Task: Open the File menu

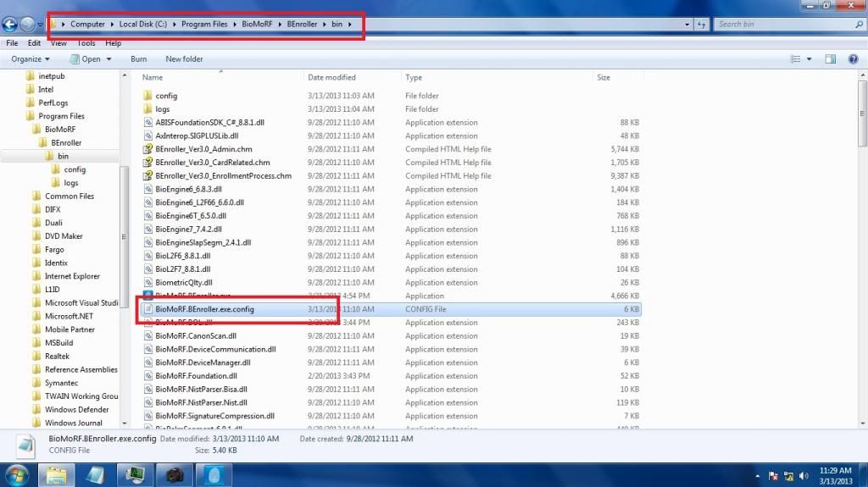Action: 12,43
